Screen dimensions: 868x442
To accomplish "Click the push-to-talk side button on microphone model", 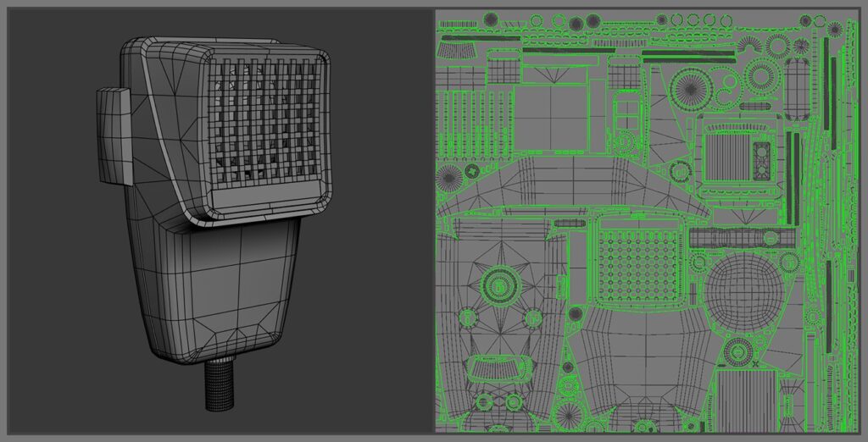I will click(114, 135).
